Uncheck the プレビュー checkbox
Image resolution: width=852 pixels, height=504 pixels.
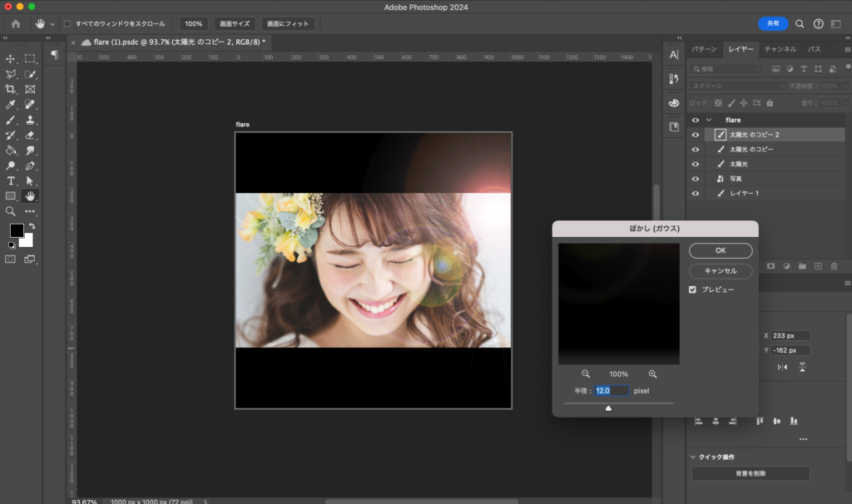pos(692,289)
